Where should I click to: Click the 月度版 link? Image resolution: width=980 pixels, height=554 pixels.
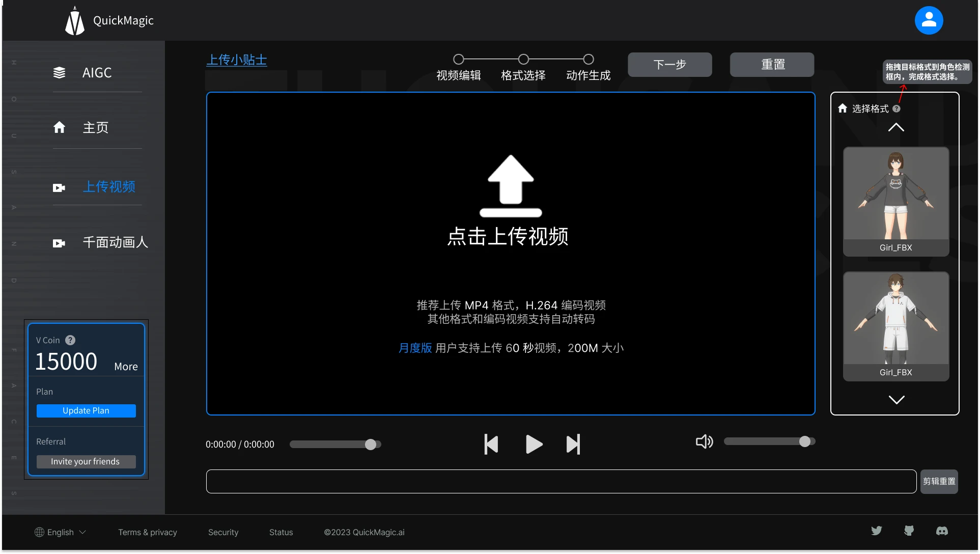click(x=415, y=348)
